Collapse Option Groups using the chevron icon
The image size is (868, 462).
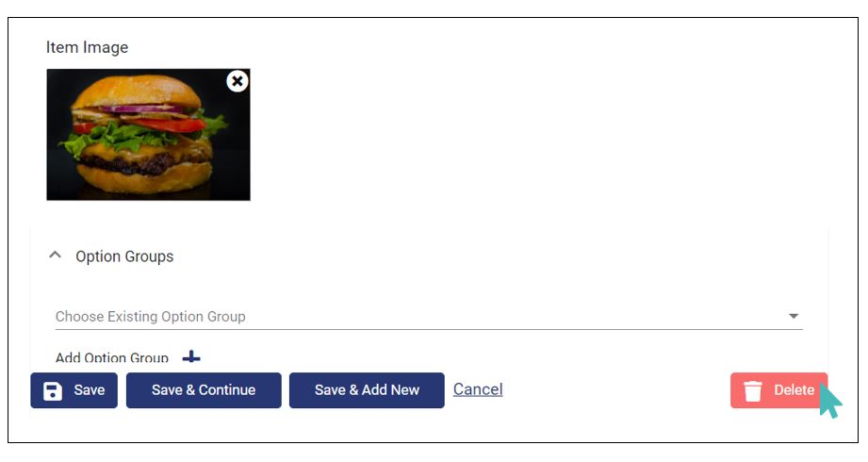pos(55,256)
